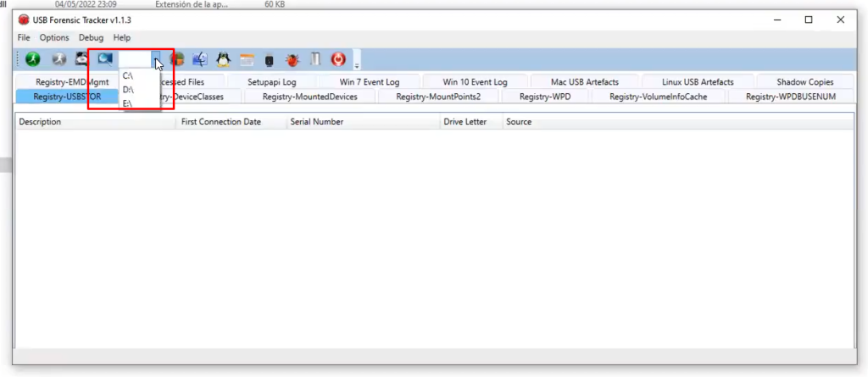Sort by First Connection Date column
The width and height of the screenshot is (868, 377).
pos(232,122)
